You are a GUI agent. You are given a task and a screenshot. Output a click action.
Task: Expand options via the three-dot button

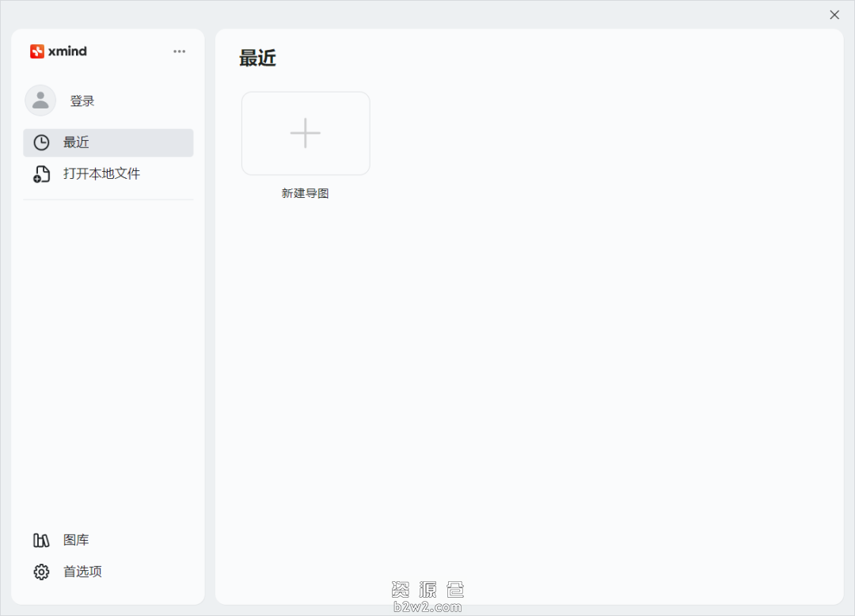179,51
